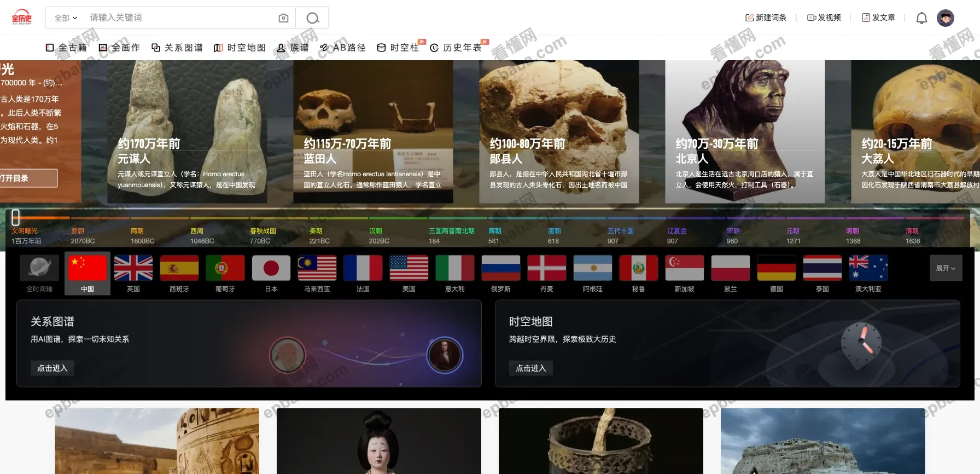Image resolution: width=980 pixels, height=474 pixels.
Task: Select the United Kingdom flag icon
Action: tap(133, 268)
